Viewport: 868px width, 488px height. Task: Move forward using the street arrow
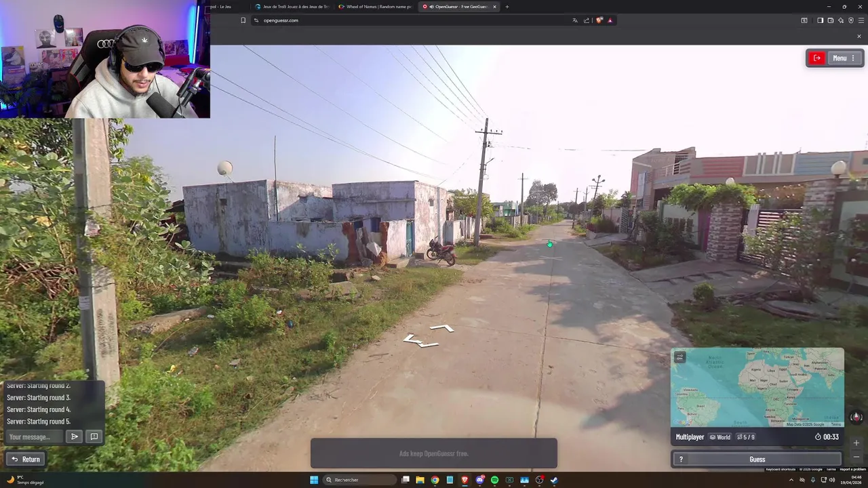click(x=441, y=329)
